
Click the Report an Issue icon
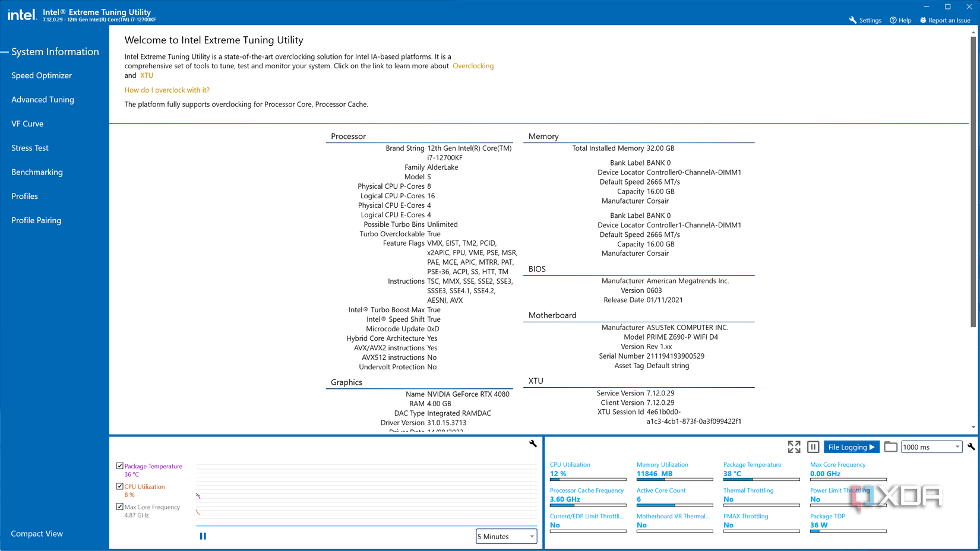pyautogui.click(x=922, y=20)
